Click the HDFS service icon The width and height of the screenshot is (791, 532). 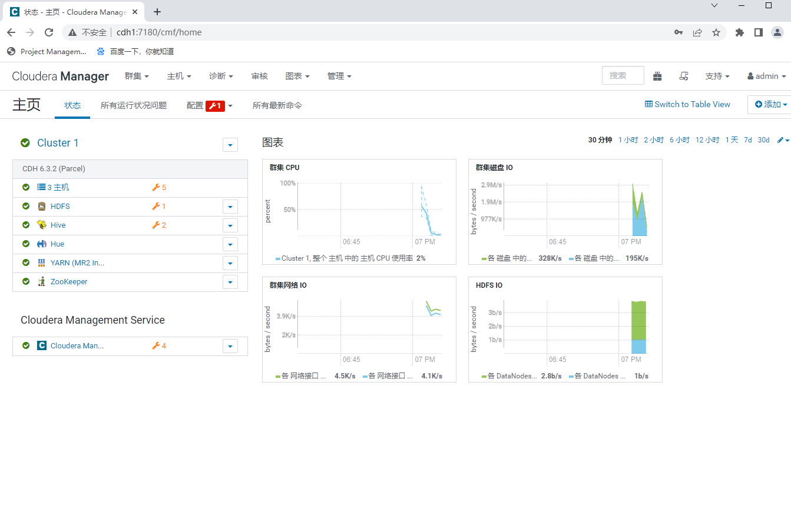(x=42, y=206)
